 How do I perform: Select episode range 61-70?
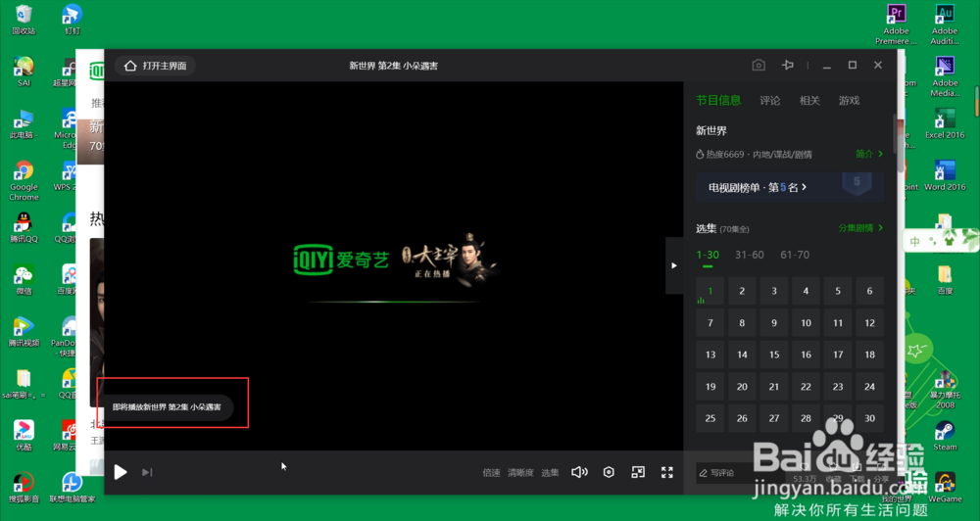[795, 255]
